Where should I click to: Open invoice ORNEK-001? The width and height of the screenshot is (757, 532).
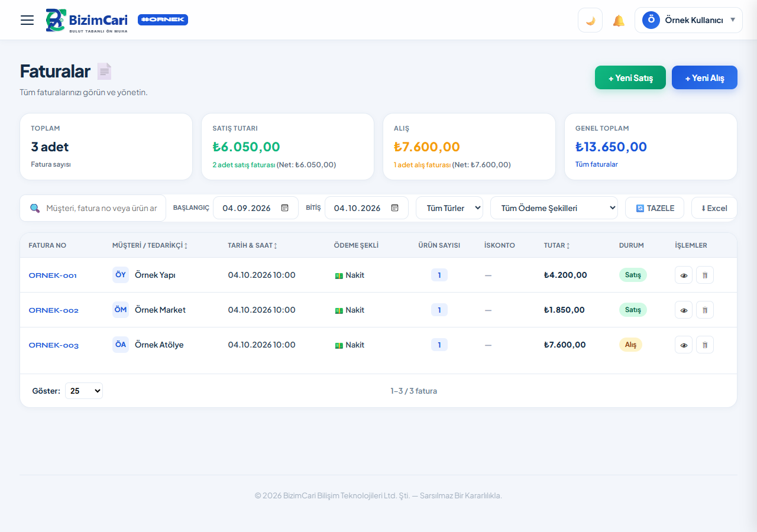53,275
